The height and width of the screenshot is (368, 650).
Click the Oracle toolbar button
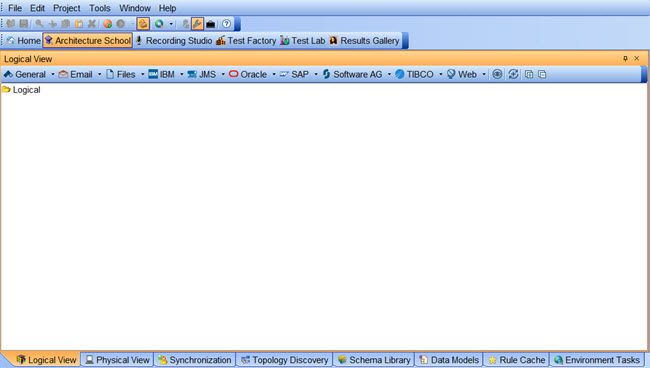(x=248, y=75)
